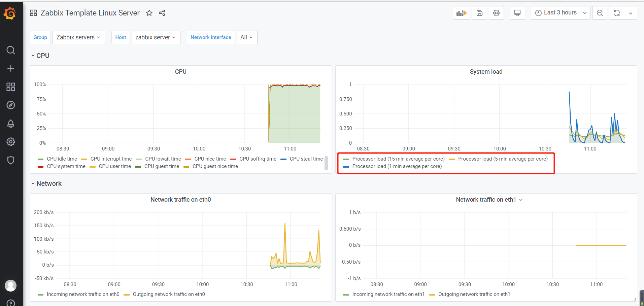Toggle CPU softirq time series in legend
The height and width of the screenshot is (306, 644).
(x=258, y=159)
